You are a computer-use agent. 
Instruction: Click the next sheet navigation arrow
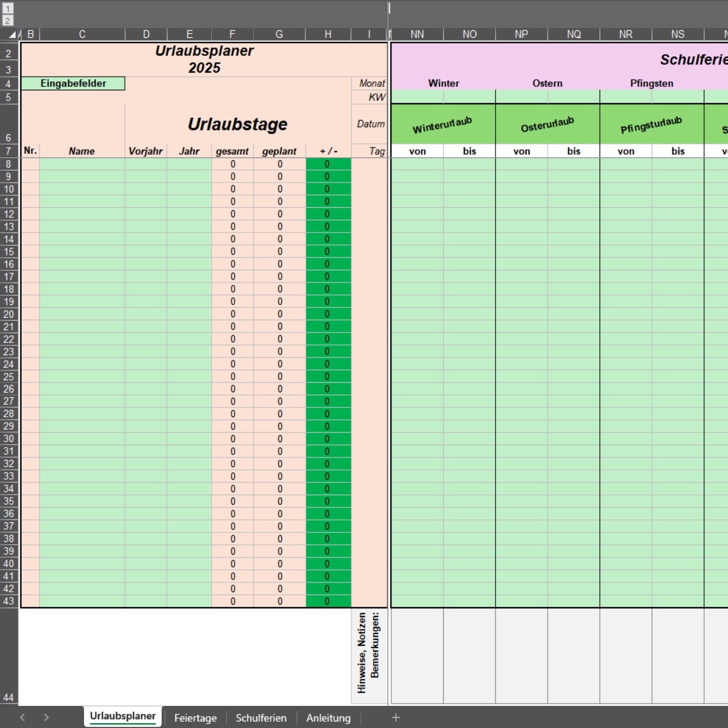(46, 718)
